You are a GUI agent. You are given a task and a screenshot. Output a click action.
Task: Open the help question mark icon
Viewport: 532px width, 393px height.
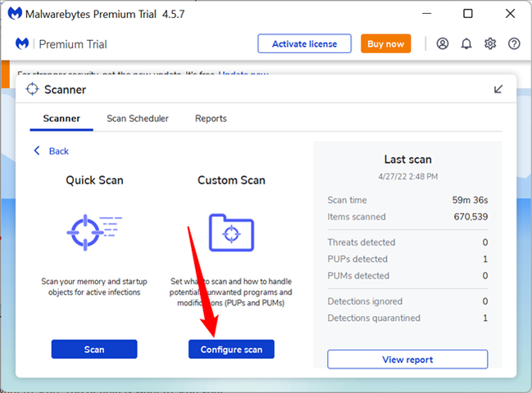pos(514,43)
